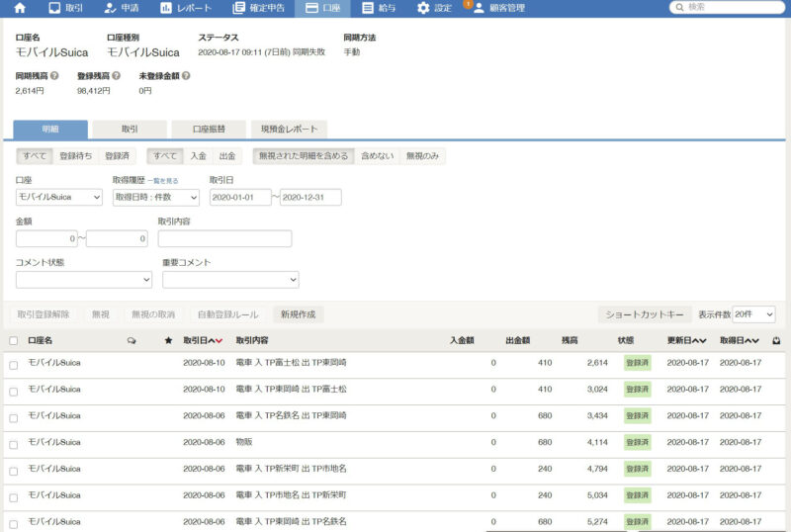Switch to the 取引 tab below balances
This screenshot has width=791, height=532.
click(130, 130)
